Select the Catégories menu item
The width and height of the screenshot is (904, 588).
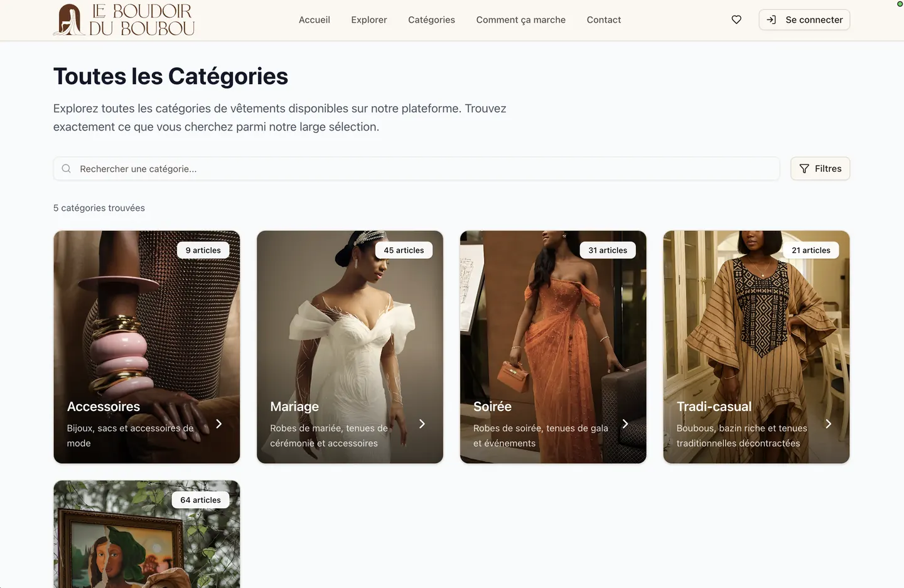pyautogui.click(x=431, y=19)
